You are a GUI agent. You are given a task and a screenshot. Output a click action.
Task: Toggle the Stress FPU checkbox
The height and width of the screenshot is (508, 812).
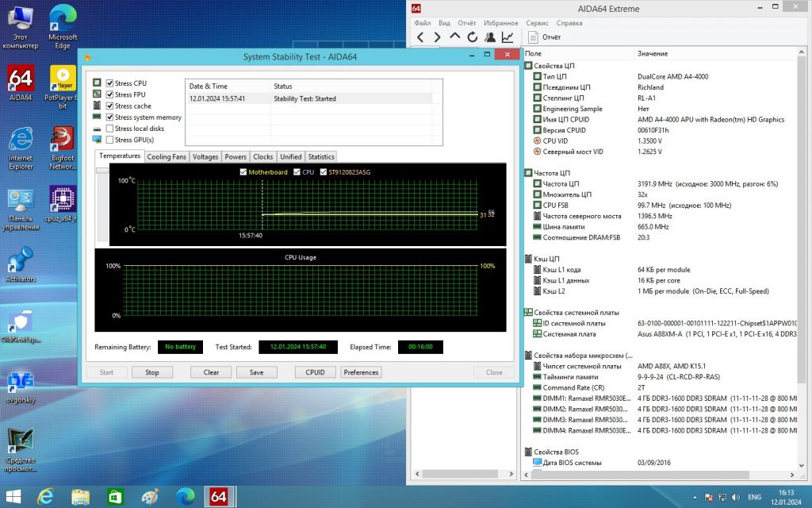(109, 94)
